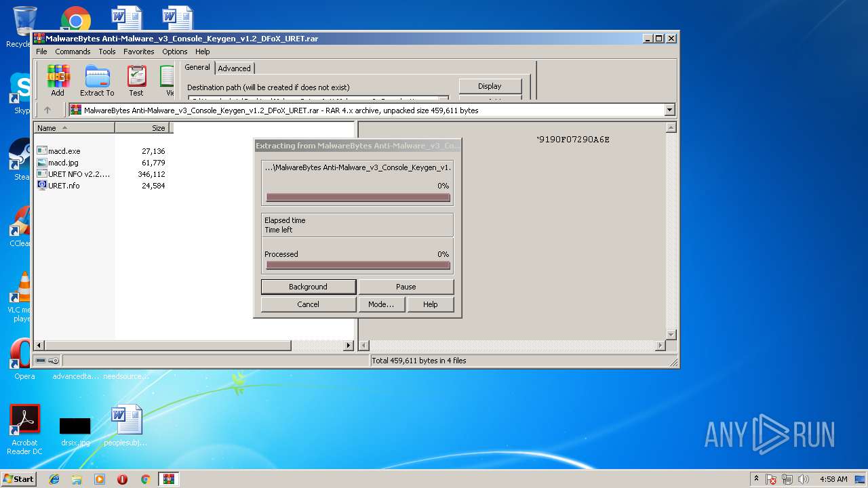Image resolution: width=868 pixels, height=488 pixels.
Task: Open File menu
Action: tap(41, 52)
